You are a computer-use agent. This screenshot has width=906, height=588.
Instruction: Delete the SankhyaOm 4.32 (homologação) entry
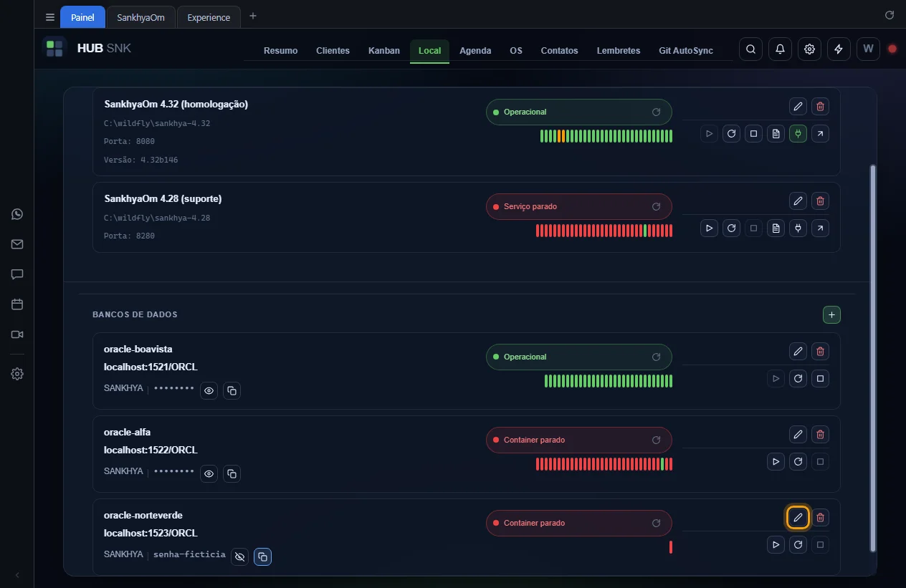click(x=821, y=107)
